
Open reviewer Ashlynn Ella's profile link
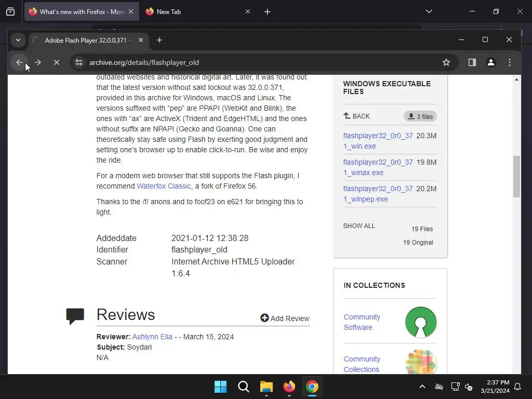click(x=152, y=337)
